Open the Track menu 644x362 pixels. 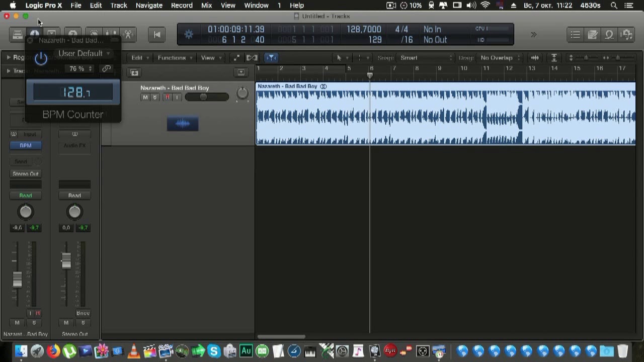coord(119,5)
